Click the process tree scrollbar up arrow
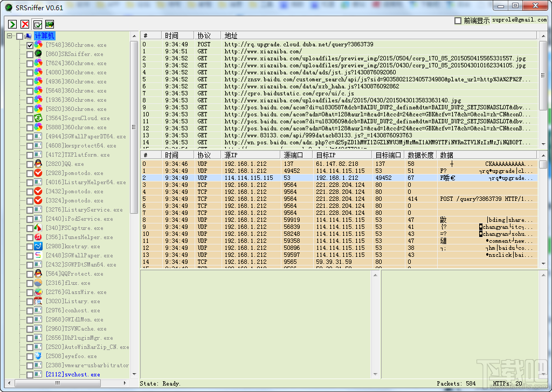The height and width of the screenshot is (392, 552). click(134, 36)
